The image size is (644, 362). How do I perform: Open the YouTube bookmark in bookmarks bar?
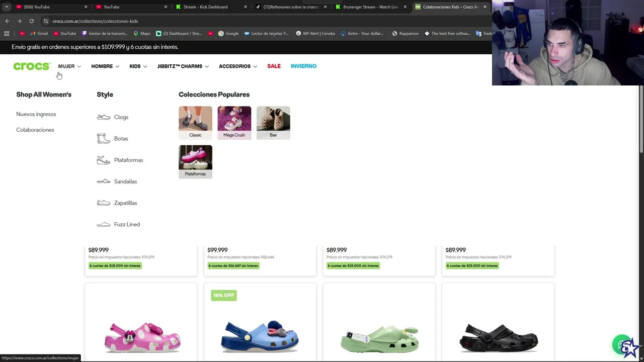coord(64,34)
